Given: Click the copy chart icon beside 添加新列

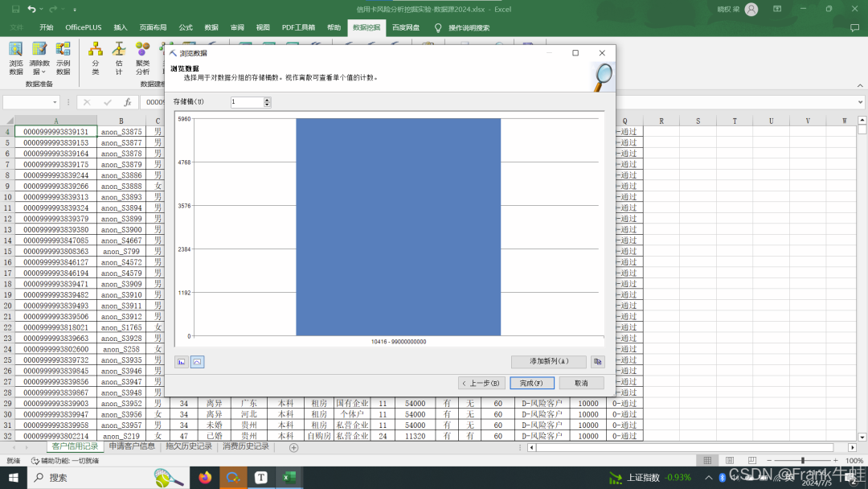Looking at the screenshot, I should point(597,362).
